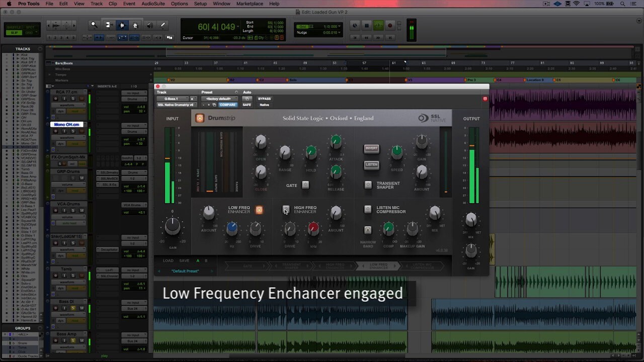Click the Apple menu icon
Screen dimensions: 644x362
point(9,4)
